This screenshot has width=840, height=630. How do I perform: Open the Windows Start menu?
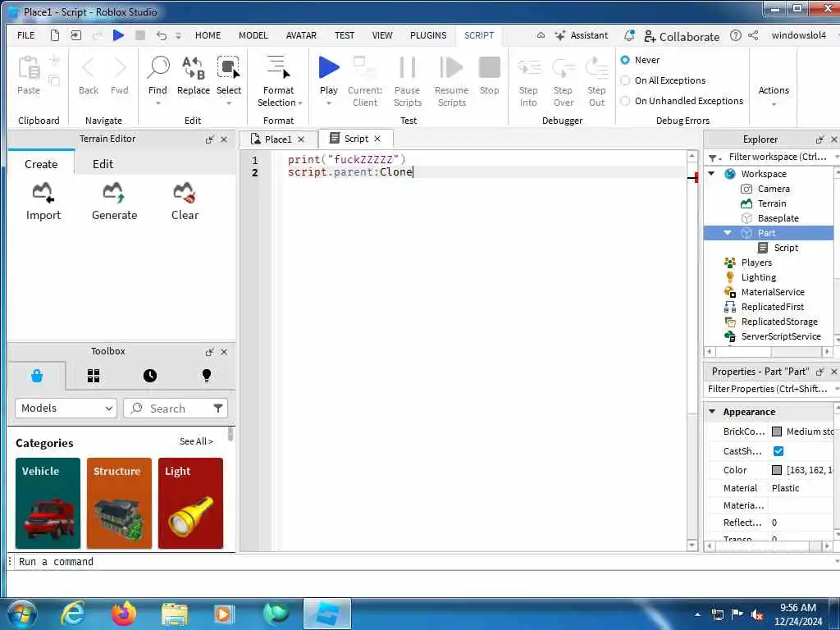pos(21,614)
